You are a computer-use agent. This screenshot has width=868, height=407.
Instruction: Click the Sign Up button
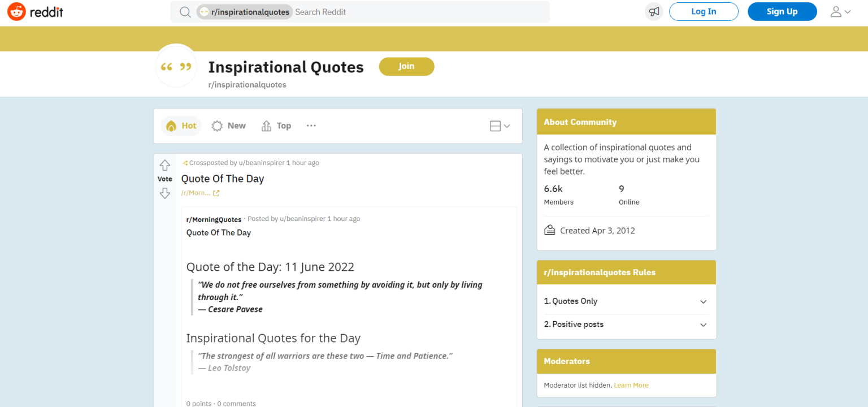pyautogui.click(x=782, y=11)
